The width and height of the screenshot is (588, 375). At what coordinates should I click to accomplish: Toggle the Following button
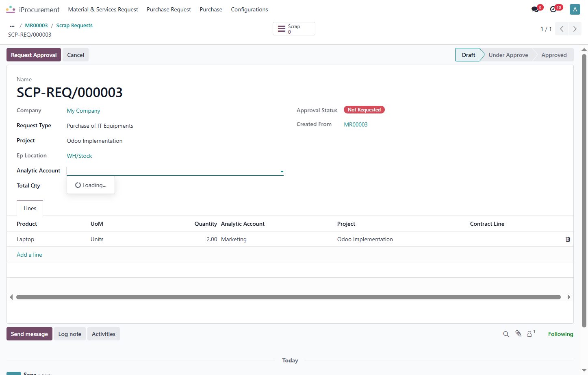click(x=561, y=334)
